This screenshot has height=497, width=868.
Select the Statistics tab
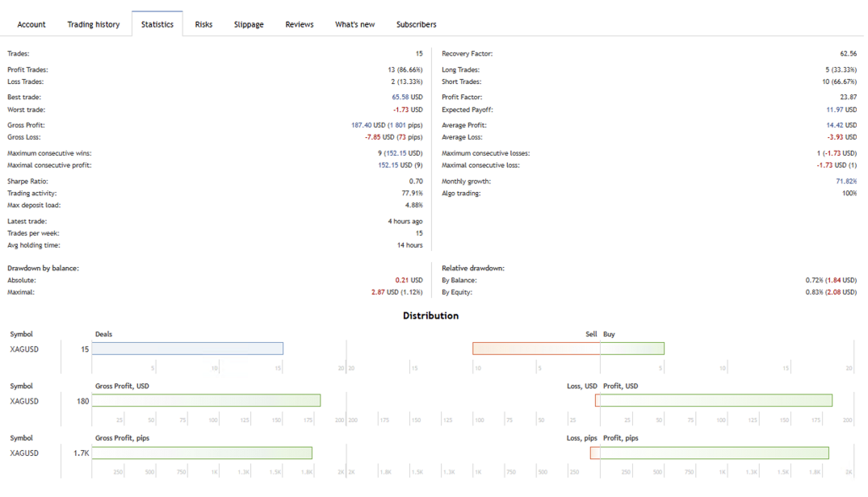(157, 24)
